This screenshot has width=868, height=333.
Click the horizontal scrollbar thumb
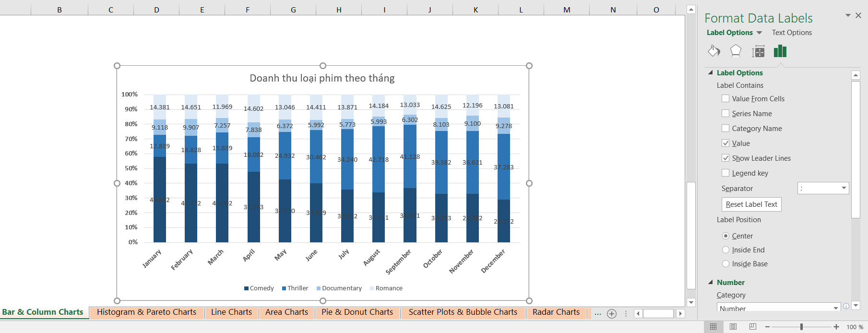(658, 313)
